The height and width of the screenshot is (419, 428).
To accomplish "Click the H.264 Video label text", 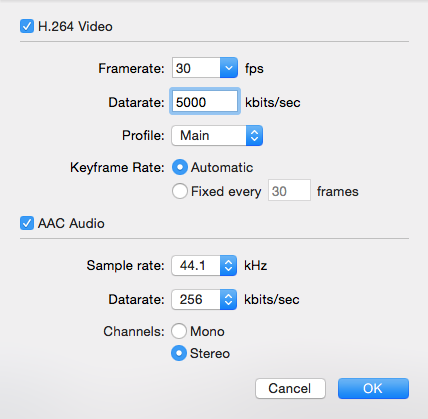I will [75, 26].
